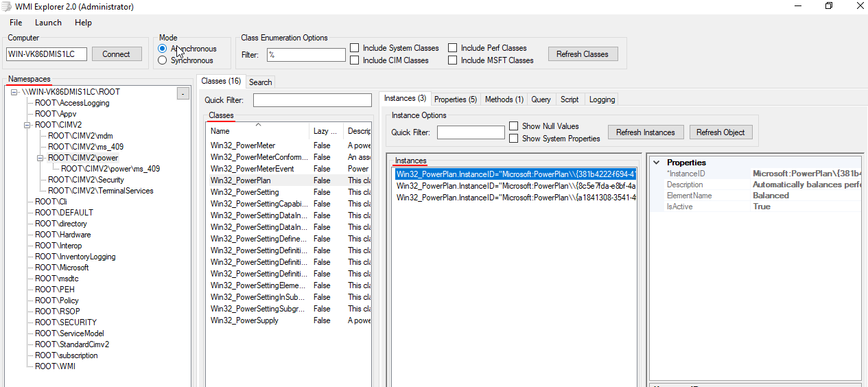Click the Refresh Classes button
Screen dimensions: 868x387
pyautogui.click(x=583, y=54)
